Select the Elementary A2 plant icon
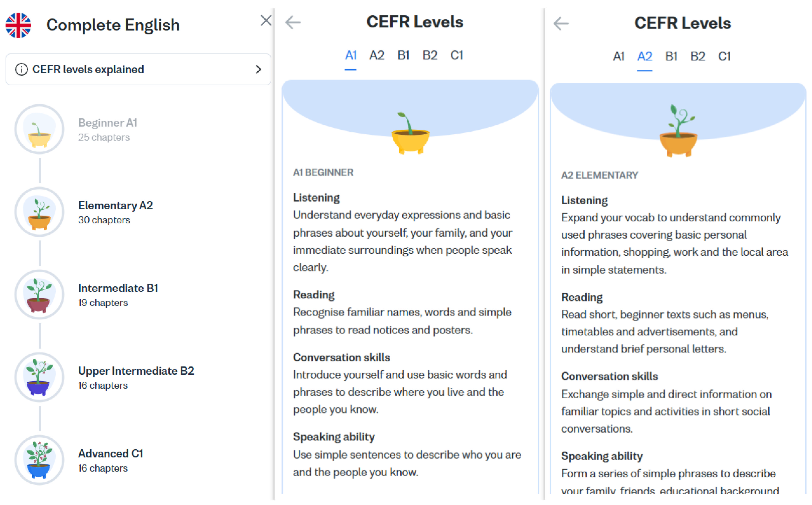The width and height of the screenshot is (812, 505). [x=39, y=212]
